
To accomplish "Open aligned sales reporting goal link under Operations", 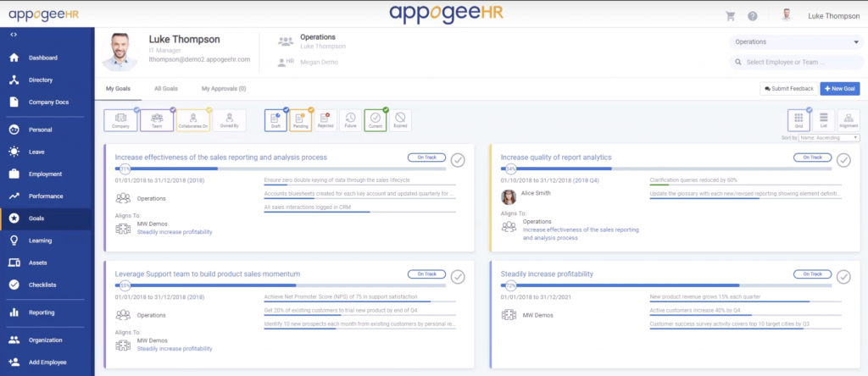I will [581, 234].
